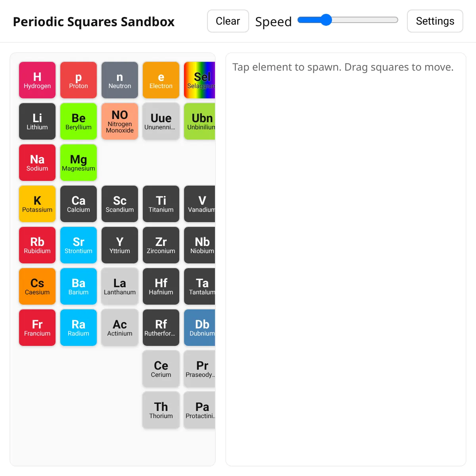Tap the Ununennium Uue tile
476x476 pixels.
click(x=161, y=121)
